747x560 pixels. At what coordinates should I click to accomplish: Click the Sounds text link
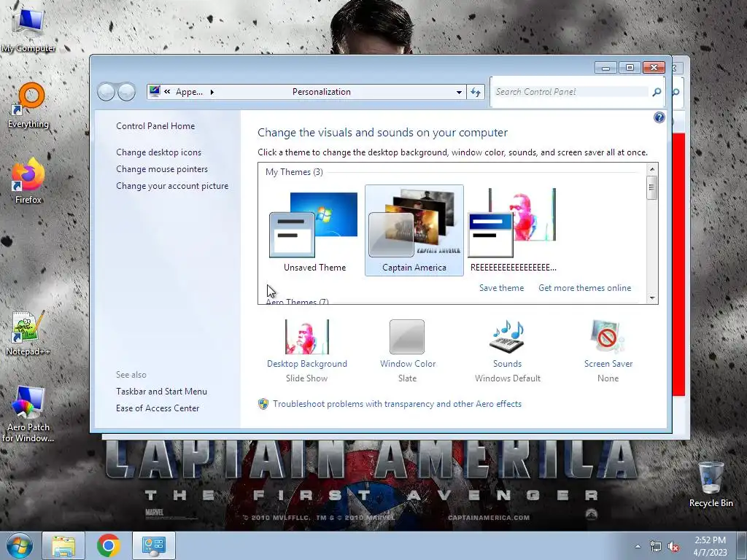coord(508,364)
